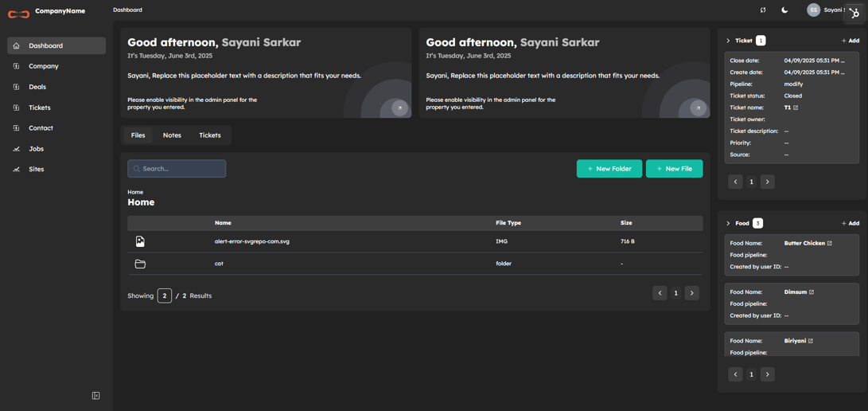Screen dimensions: 868x411
Task: Click the Ticket count badge
Action: [x=761, y=41]
